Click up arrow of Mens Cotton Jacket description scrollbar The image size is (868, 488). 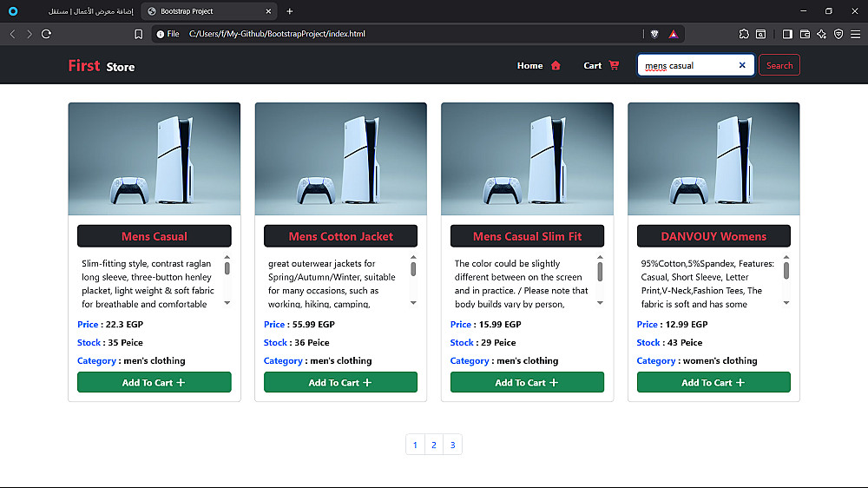tap(413, 258)
